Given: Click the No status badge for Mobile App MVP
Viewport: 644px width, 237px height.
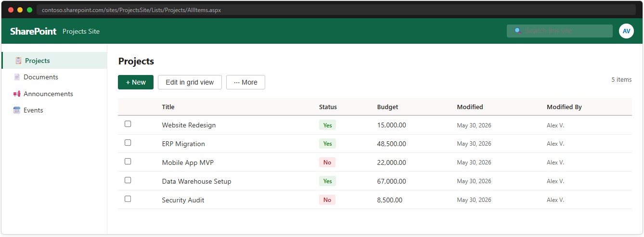Looking at the screenshot, I should [327, 162].
